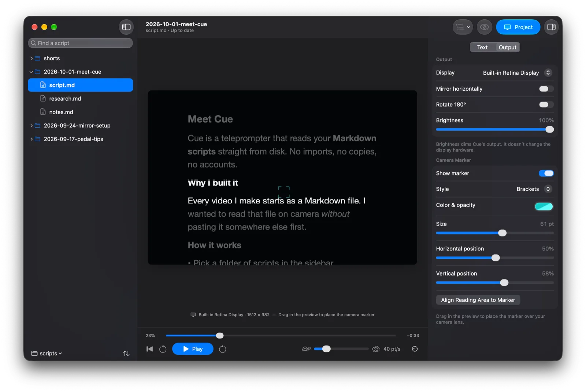The image size is (586, 392).
Task: Expand the 2026-09-17-pedal-tips folder
Action: point(31,139)
